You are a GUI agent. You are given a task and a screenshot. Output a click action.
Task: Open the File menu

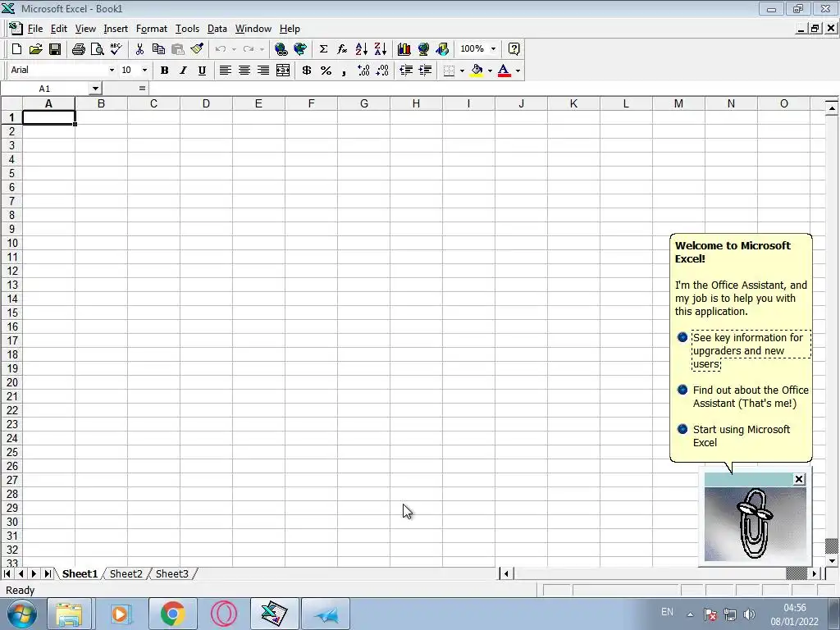[x=34, y=29]
